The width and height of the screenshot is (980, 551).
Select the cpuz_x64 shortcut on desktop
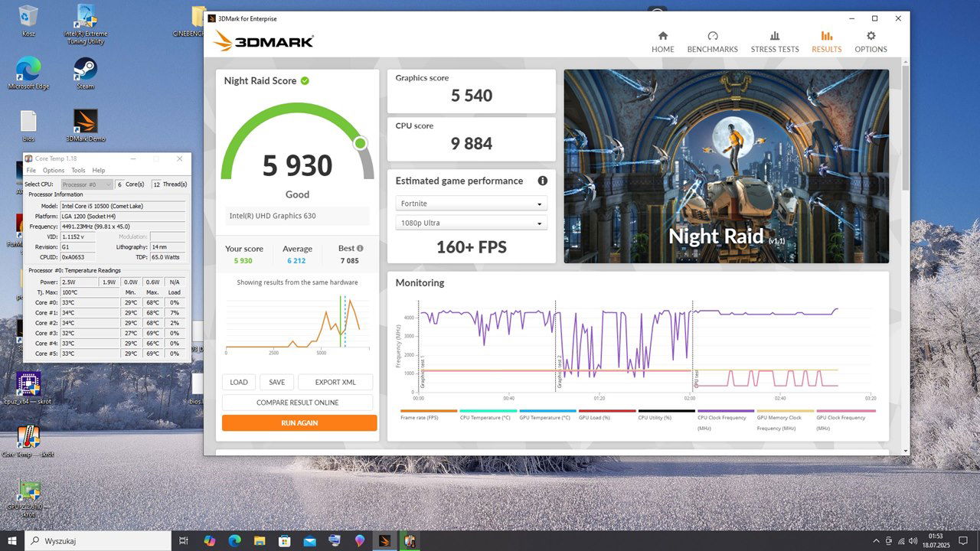[28, 388]
